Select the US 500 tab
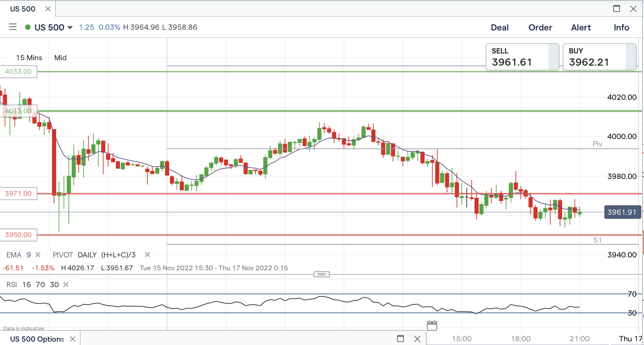The height and width of the screenshot is (345, 644). pyautogui.click(x=23, y=9)
